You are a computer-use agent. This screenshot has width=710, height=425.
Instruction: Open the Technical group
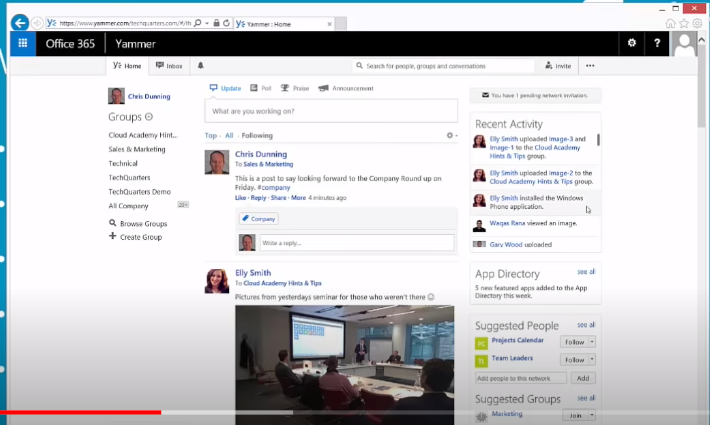pos(123,163)
